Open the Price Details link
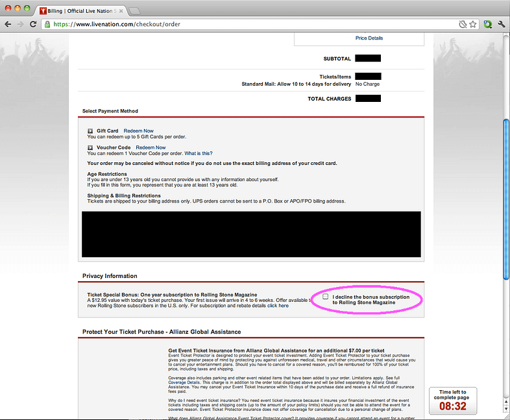The width and height of the screenshot is (510, 420). (x=369, y=38)
